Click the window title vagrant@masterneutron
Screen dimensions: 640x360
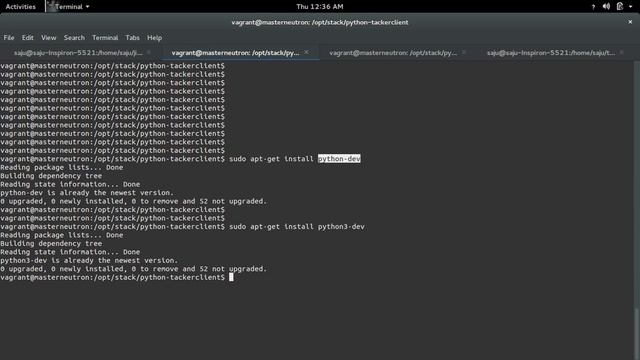pyautogui.click(x=320, y=22)
